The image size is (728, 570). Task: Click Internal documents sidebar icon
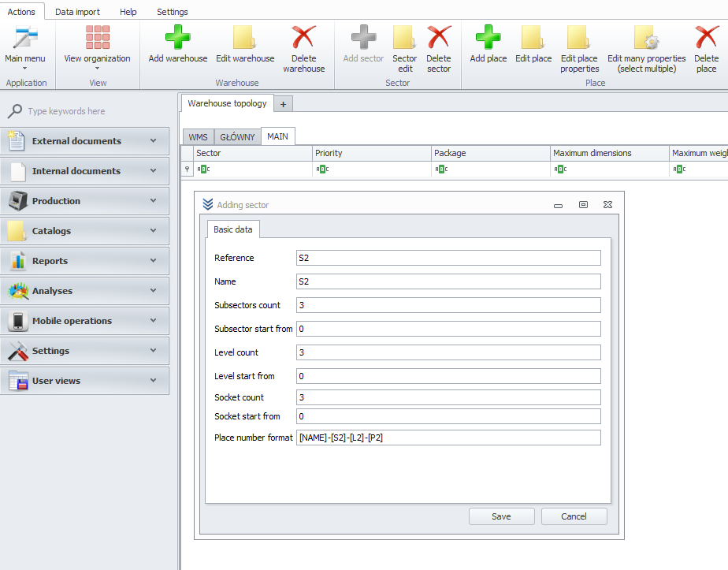[x=17, y=171]
